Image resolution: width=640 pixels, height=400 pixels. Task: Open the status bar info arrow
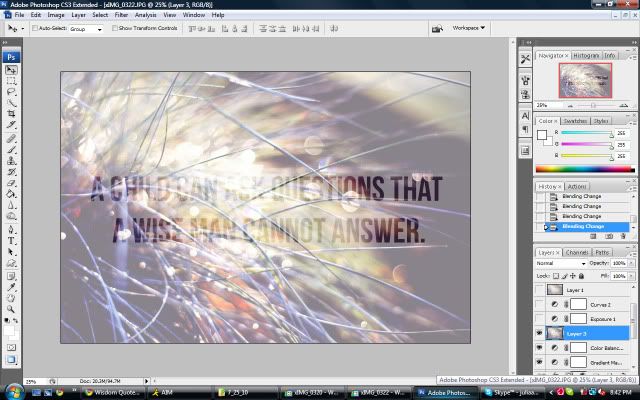pyautogui.click(x=147, y=381)
